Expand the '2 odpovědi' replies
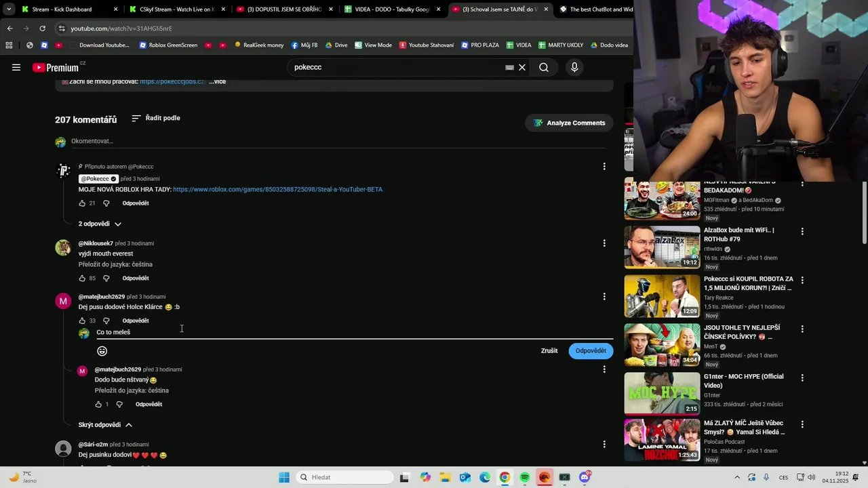 [100, 224]
